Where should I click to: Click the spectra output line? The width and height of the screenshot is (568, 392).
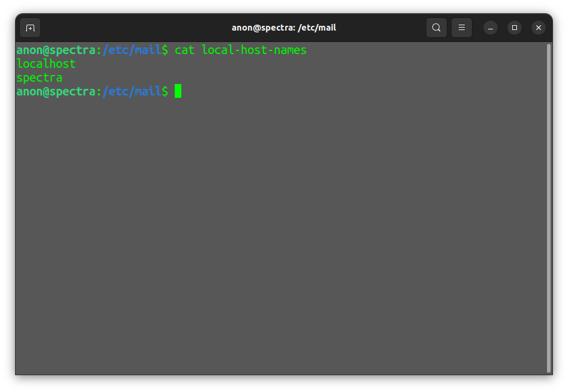40,78
